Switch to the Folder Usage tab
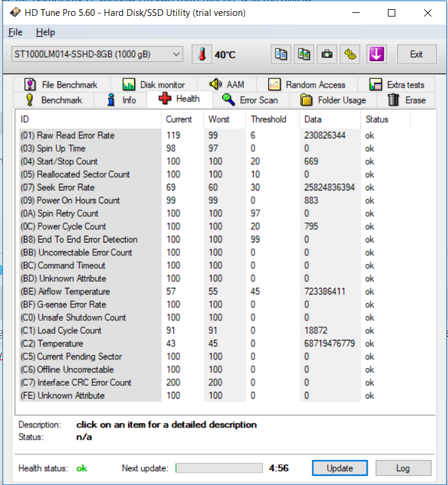Screen dimensions: 448x485 pos(333,100)
